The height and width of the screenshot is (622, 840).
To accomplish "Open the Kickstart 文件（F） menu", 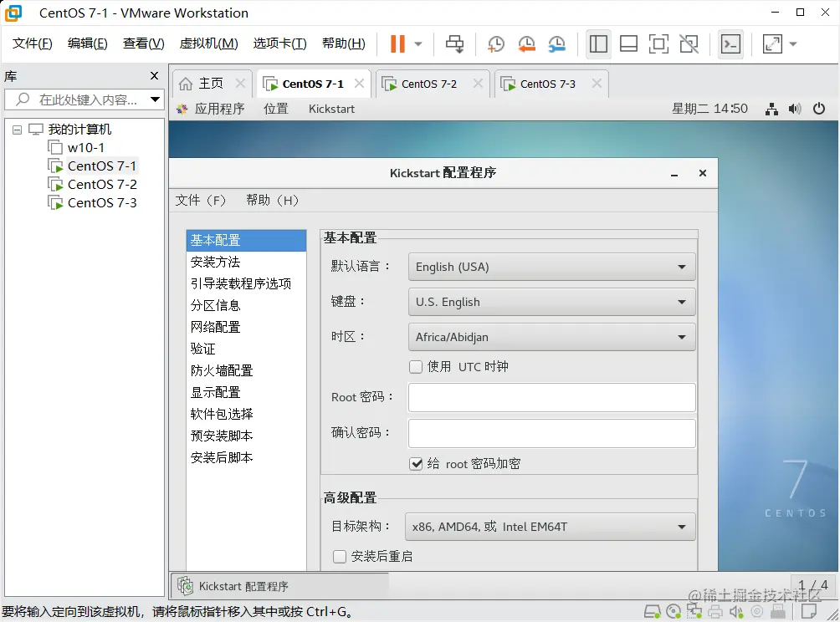I will click(200, 200).
